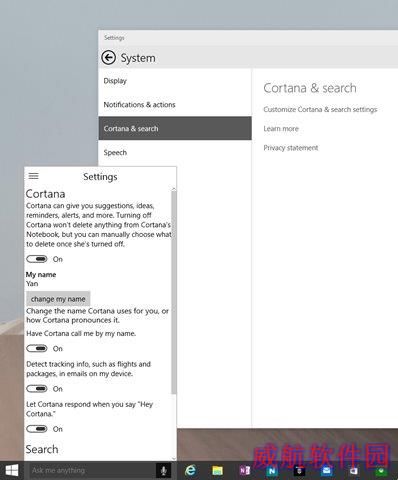Click the microphone icon in the search box
Screen dimensions: 398x480
tap(163, 471)
